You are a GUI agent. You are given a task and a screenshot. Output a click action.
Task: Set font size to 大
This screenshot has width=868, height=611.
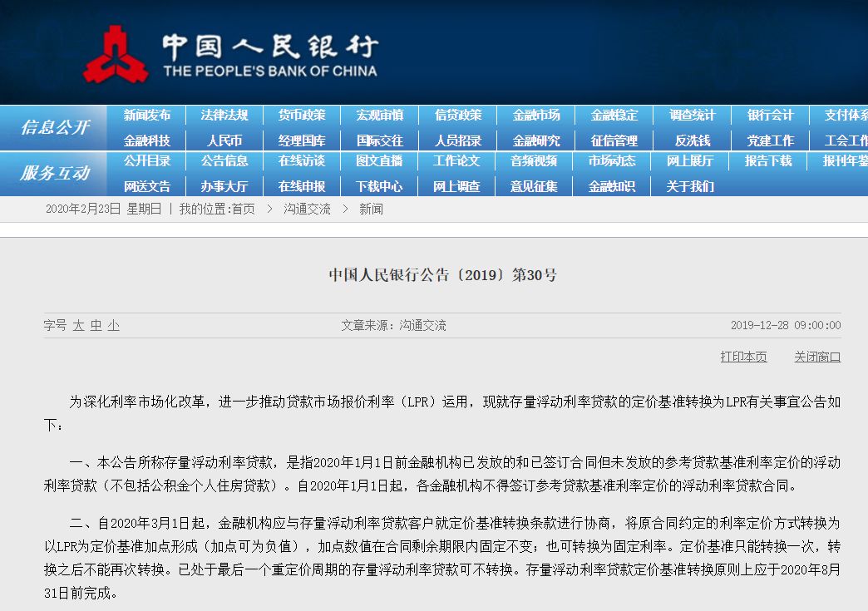pos(78,325)
